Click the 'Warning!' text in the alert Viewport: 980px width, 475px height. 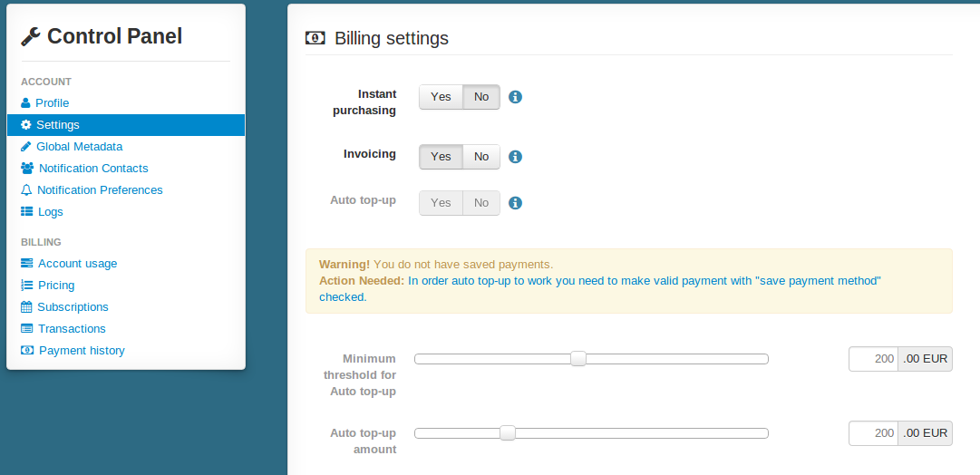click(344, 265)
